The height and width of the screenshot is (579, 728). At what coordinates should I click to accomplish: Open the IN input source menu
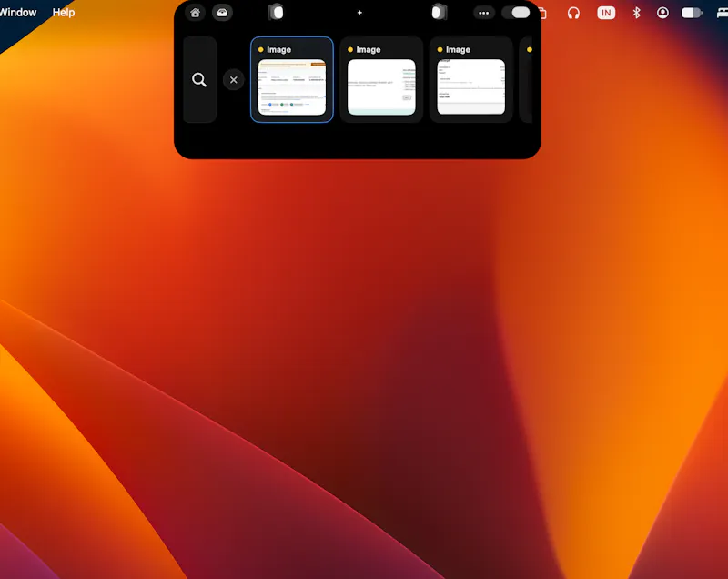click(x=606, y=13)
